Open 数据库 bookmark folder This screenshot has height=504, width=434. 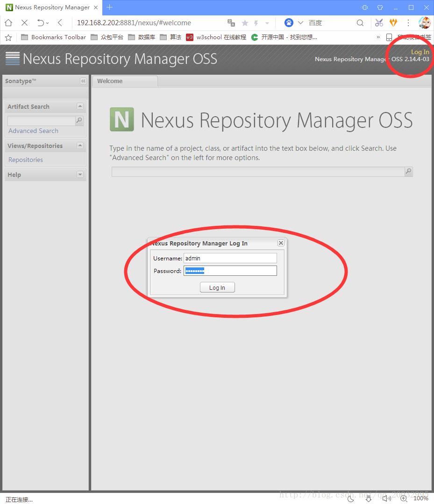tap(142, 37)
